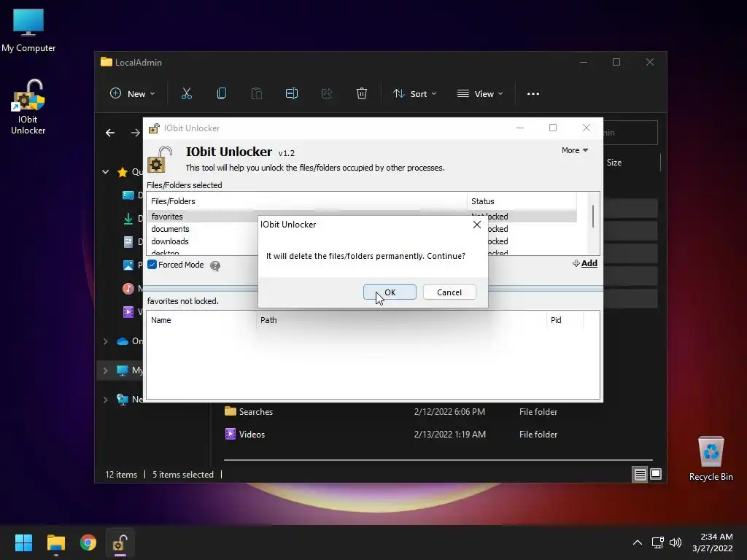Open the New dropdown in File Explorer
Screen dimensions: 747x560
(133, 94)
